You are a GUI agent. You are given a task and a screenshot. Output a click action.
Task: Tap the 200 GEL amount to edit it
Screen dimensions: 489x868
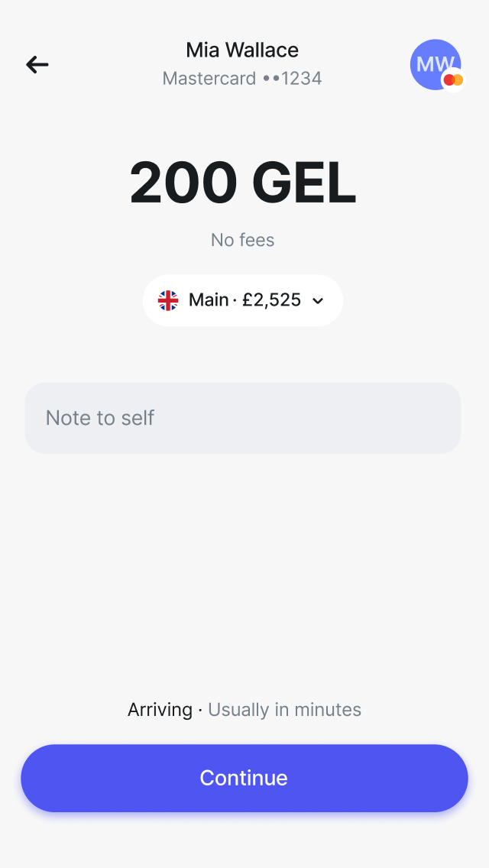point(243,183)
